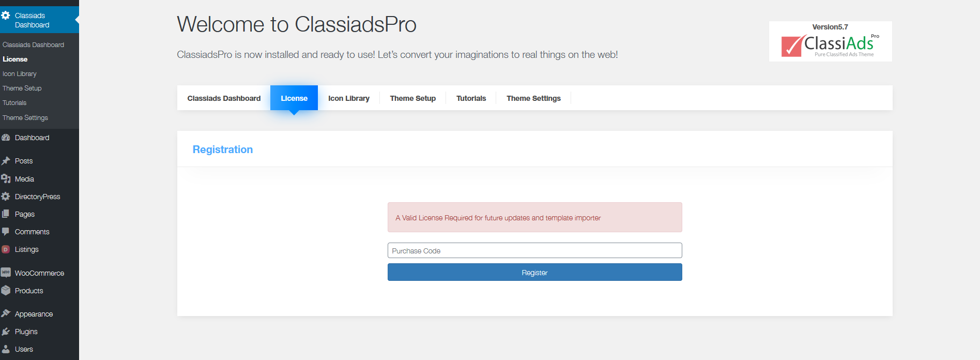Click the Appearance paintbrush icon

[x=6, y=313]
